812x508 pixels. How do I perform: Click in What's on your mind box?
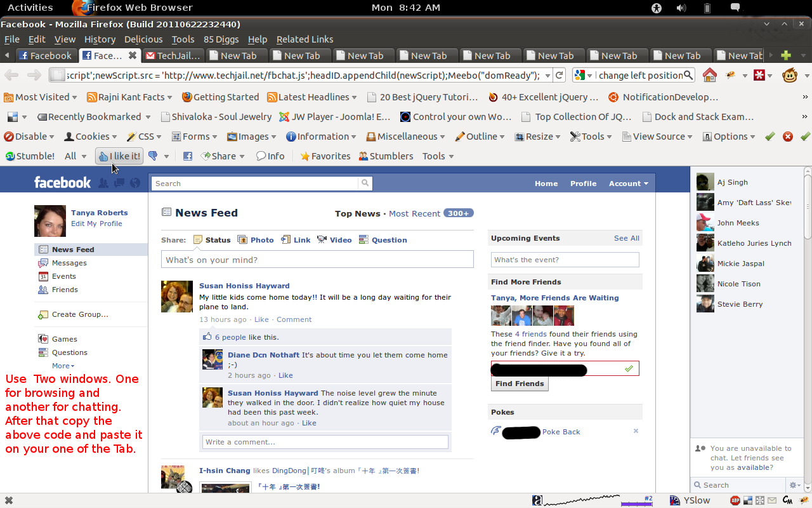click(317, 260)
